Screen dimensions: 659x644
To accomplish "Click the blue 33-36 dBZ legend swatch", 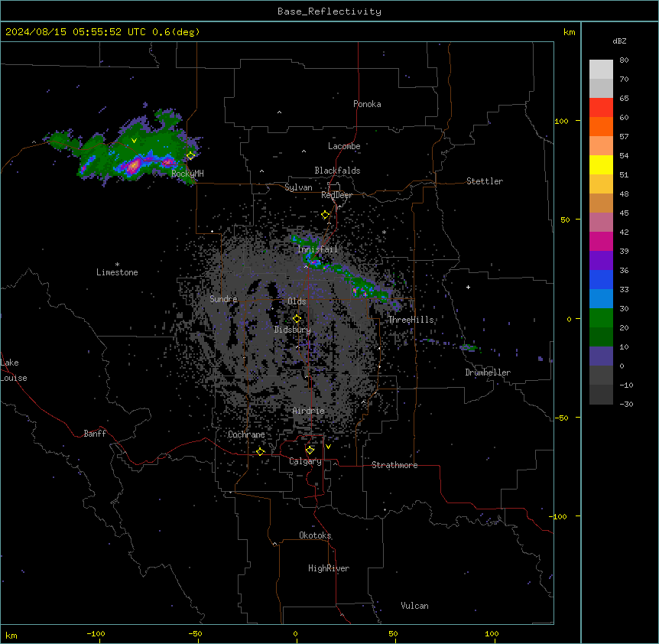I will [x=601, y=279].
